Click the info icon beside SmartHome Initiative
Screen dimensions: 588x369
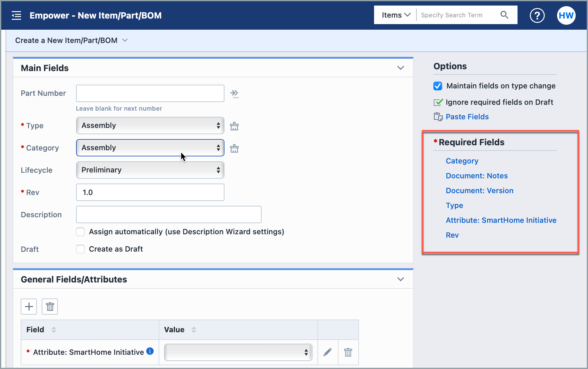pos(150,351)
